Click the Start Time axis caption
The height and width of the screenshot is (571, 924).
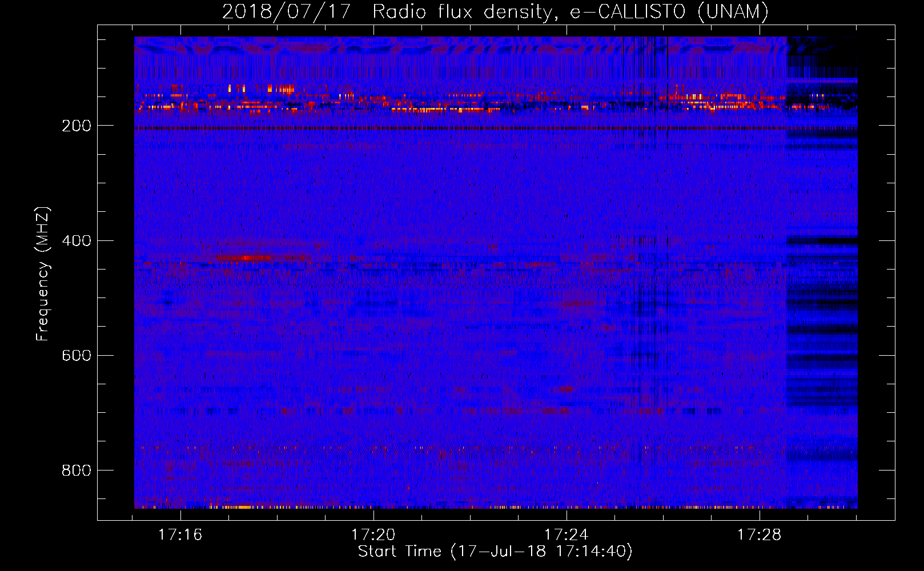point(495,552)
